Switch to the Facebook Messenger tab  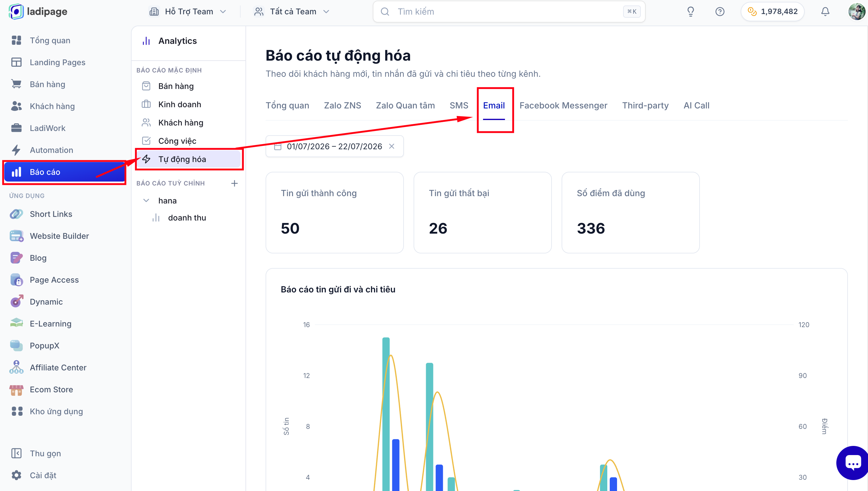pyautogui.click(x=563, y=105)
